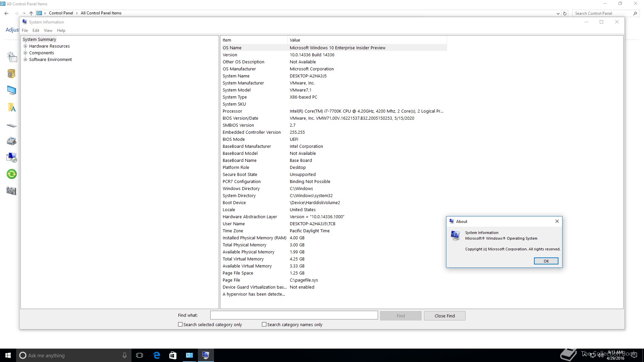Open the Windows Start menu
This screenshot has height=362, width=644.
pos(8,355)
